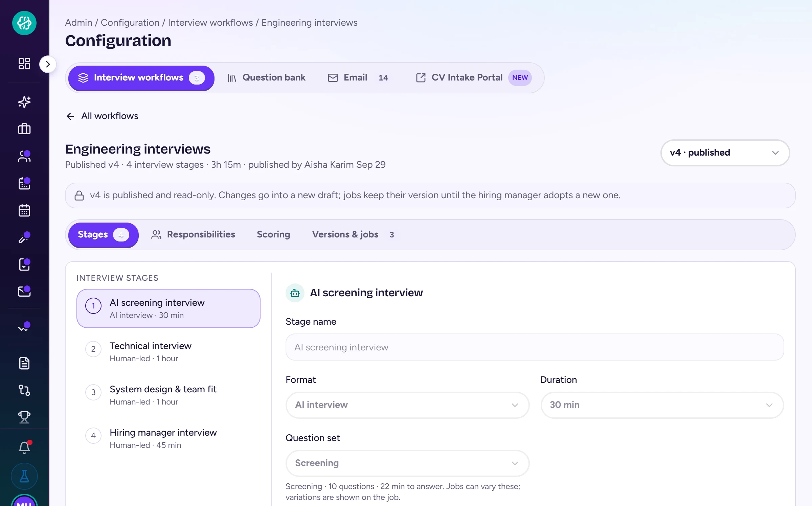Click the lock icon in read-only notice

(x=79, y=195)
